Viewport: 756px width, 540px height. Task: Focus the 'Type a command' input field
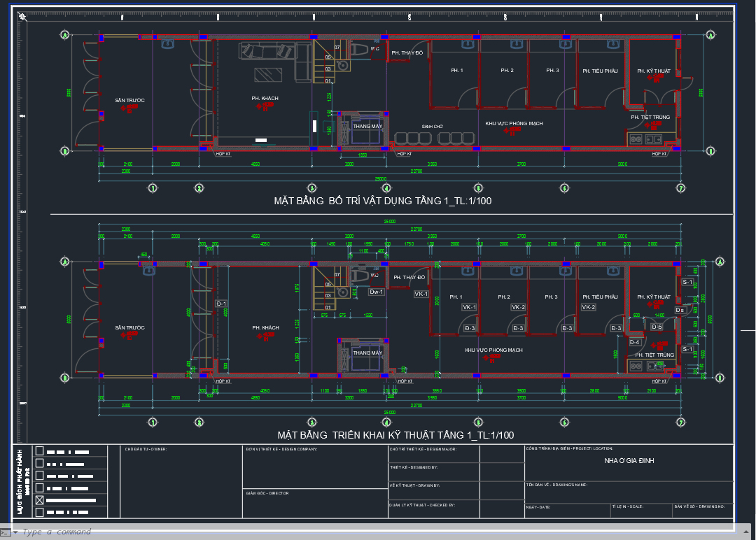[56, 532]
